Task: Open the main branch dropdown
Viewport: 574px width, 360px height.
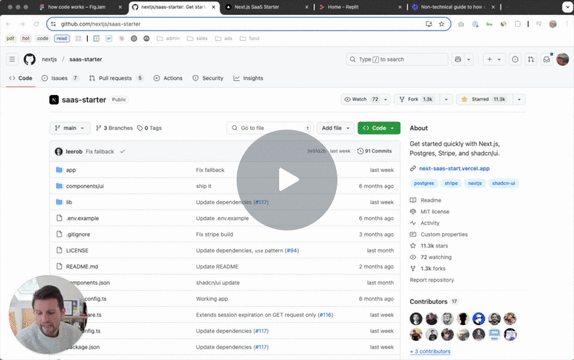Action: (70, 128)
